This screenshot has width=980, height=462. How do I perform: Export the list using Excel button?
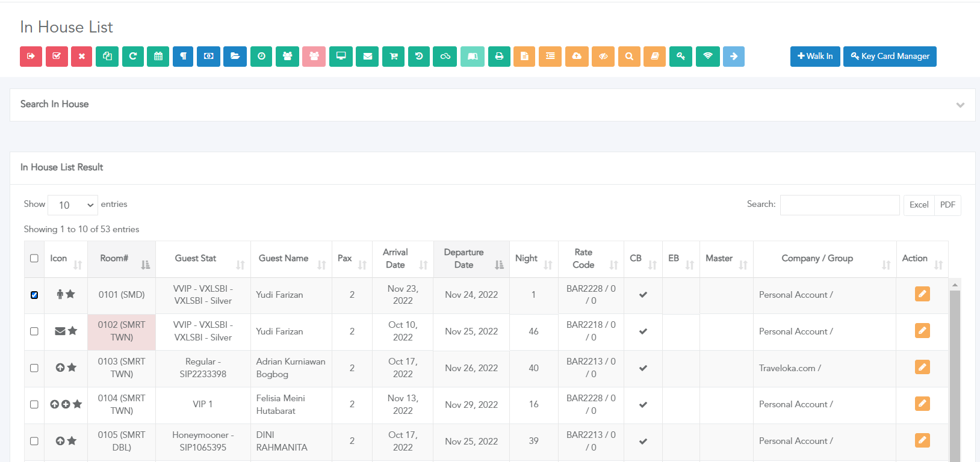pyautogui.click(x=919, y=205)
